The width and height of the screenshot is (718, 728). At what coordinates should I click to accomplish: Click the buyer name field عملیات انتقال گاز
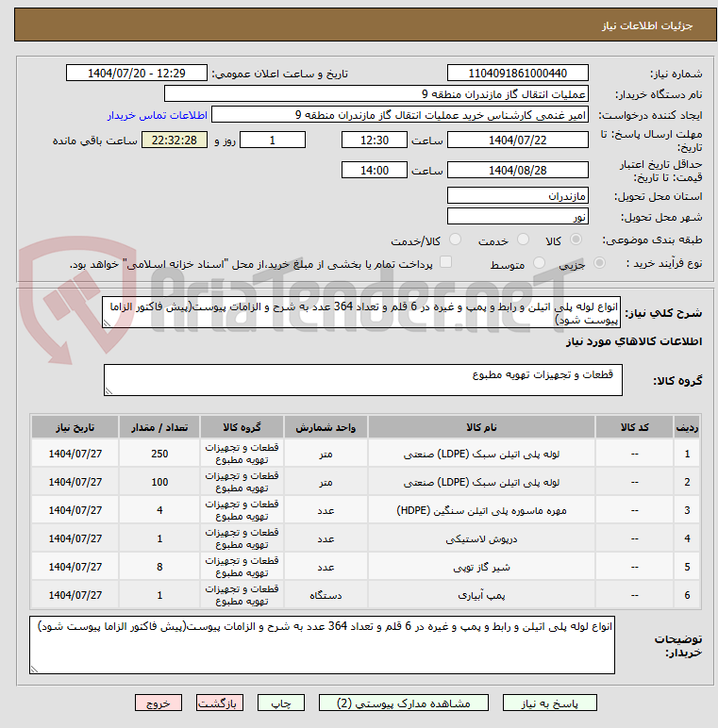tap(376, 94)
